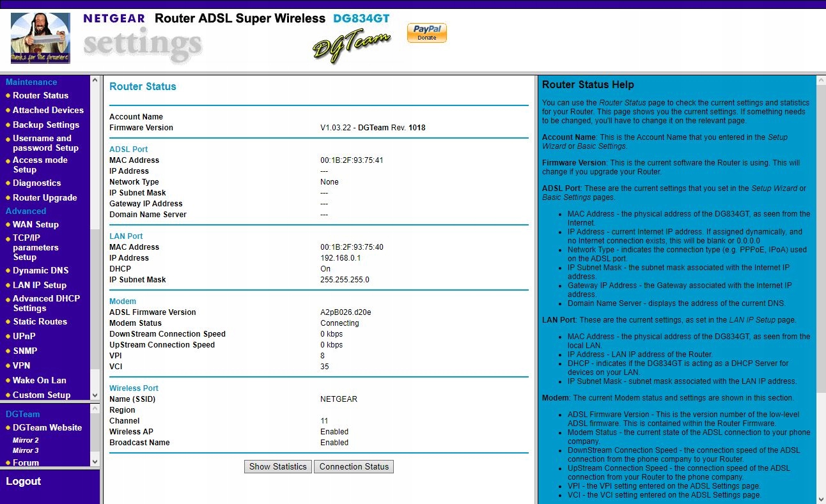
Task: Click the DGTeam panel scroll-up arrow
Action: pyautogui.click(x=95, y=409)
